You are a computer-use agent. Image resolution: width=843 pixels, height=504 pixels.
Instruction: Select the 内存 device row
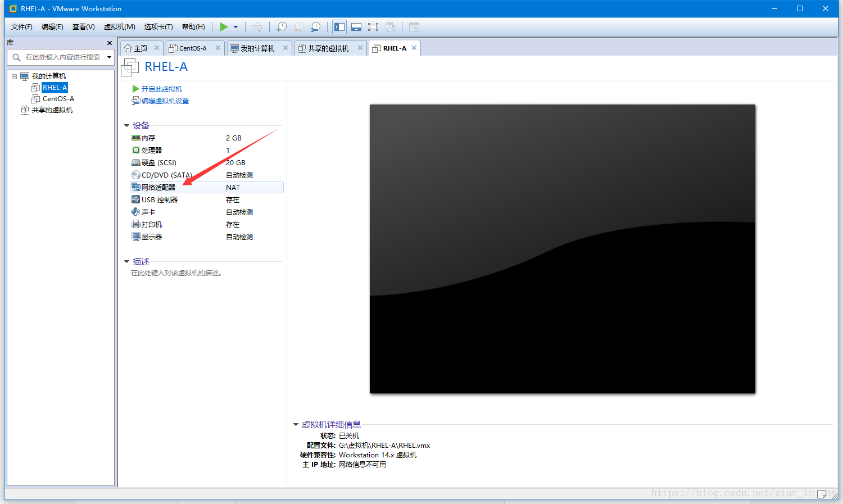(x=207, y=138)
